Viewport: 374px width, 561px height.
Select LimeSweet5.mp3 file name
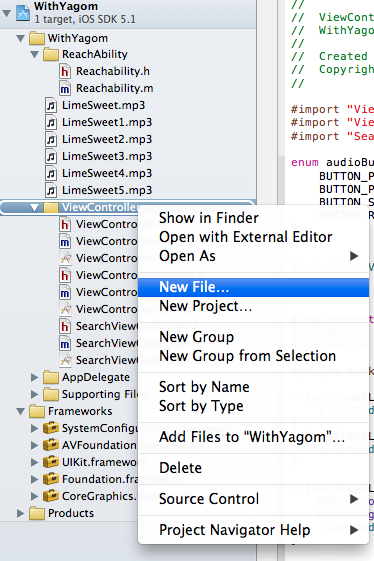click(x=107, y=190)
